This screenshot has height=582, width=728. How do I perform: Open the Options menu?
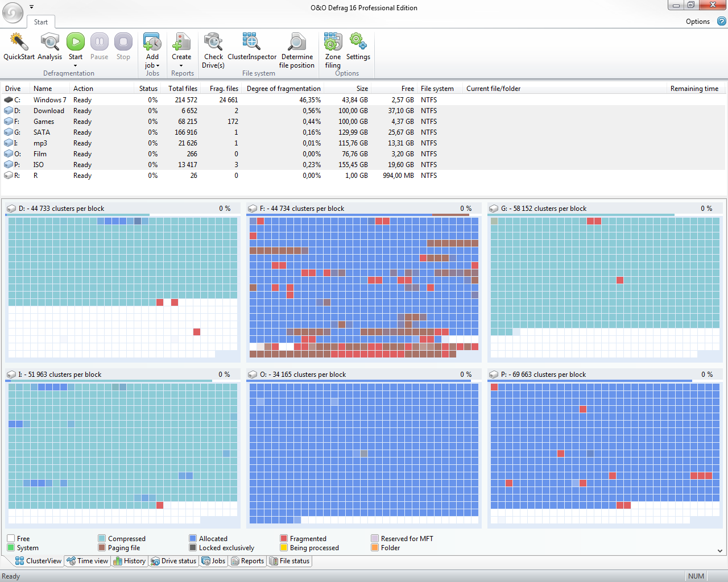(x=698, y=22)
